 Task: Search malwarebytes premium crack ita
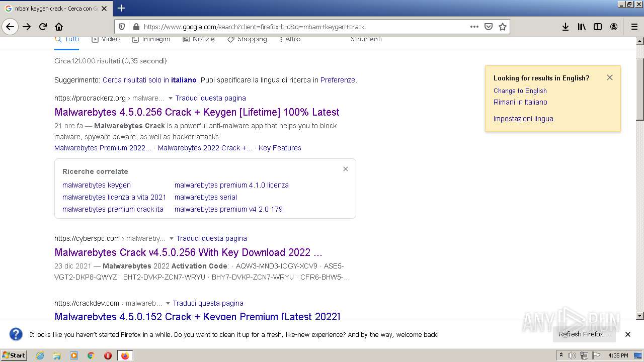pos(113,209)
